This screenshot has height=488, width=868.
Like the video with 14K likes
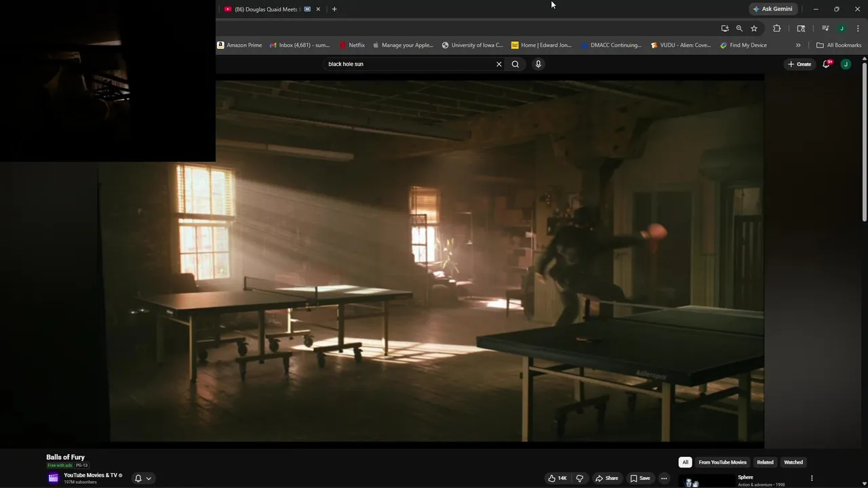pyautogui.click(x=557, y=479)
